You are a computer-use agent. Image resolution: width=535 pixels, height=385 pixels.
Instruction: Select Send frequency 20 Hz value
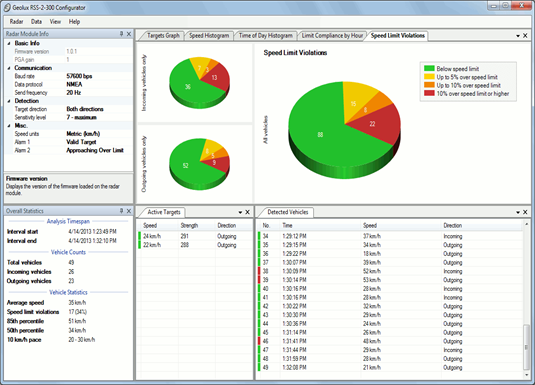click(73, 92)
